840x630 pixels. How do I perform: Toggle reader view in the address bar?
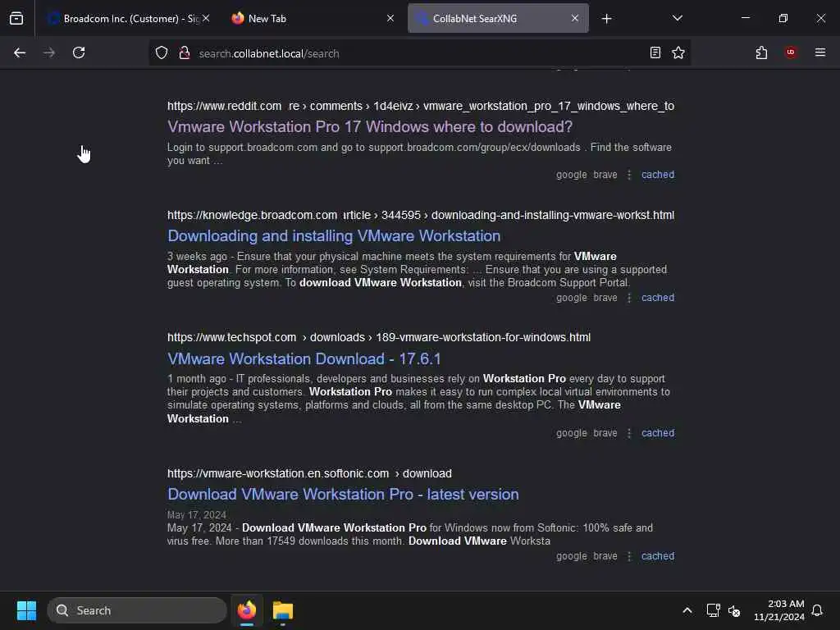click(655, 52)
